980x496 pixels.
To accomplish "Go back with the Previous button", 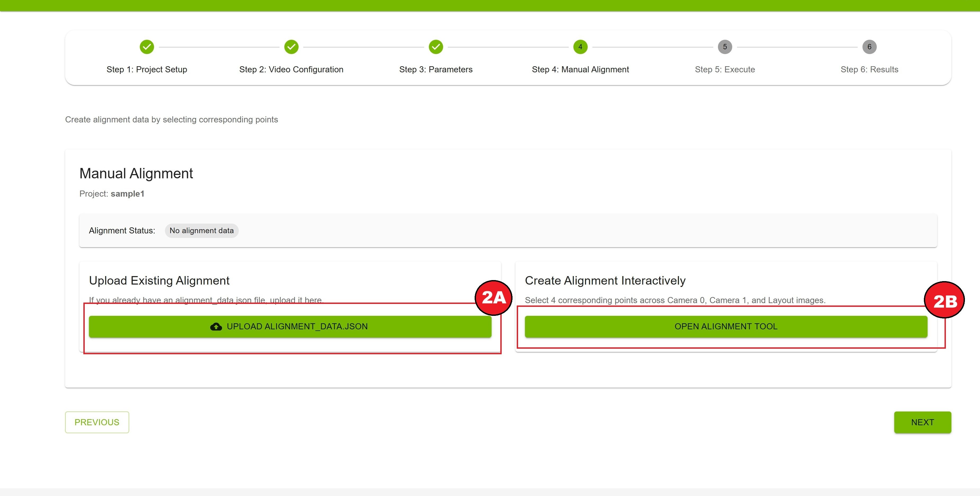I will coord(97,422).
